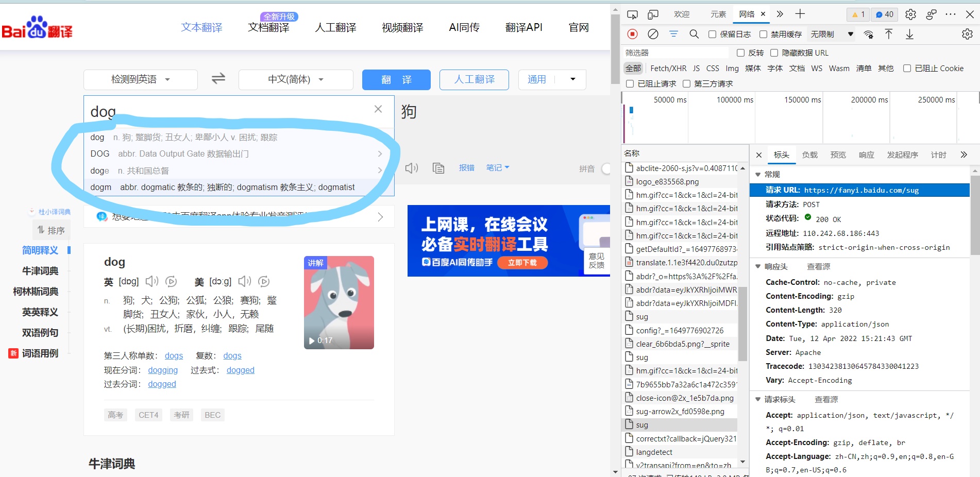The image size is (980, 477).
Task: Toggle network filter funnel icon
Action: click(673, 34)
